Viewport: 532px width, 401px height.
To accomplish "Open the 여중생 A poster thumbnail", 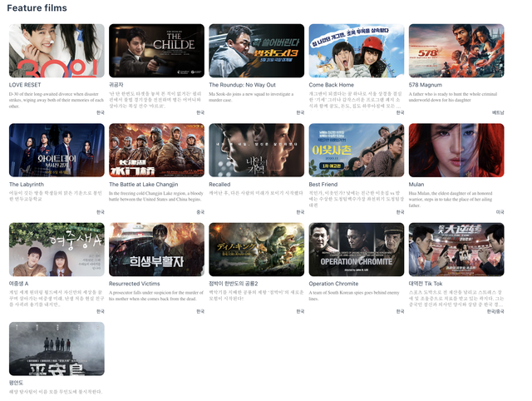I will coord(57,250).
